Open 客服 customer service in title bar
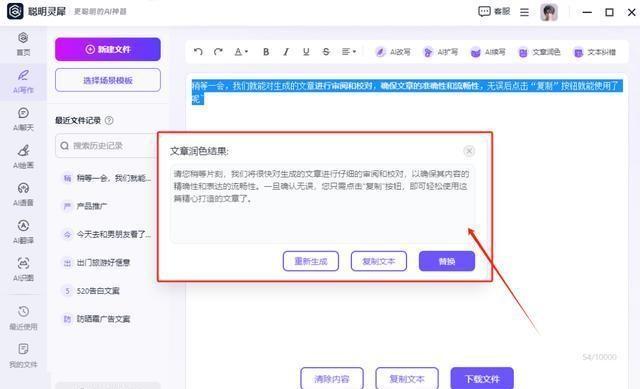The height and width of the screenshot is (389, 640). (x=494, y=11)
